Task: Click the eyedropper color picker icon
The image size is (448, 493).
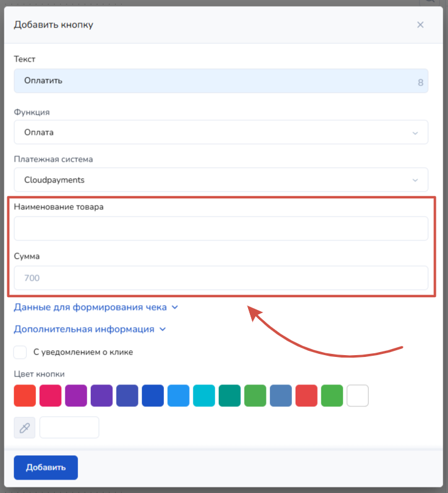Action: click(24, 428)
